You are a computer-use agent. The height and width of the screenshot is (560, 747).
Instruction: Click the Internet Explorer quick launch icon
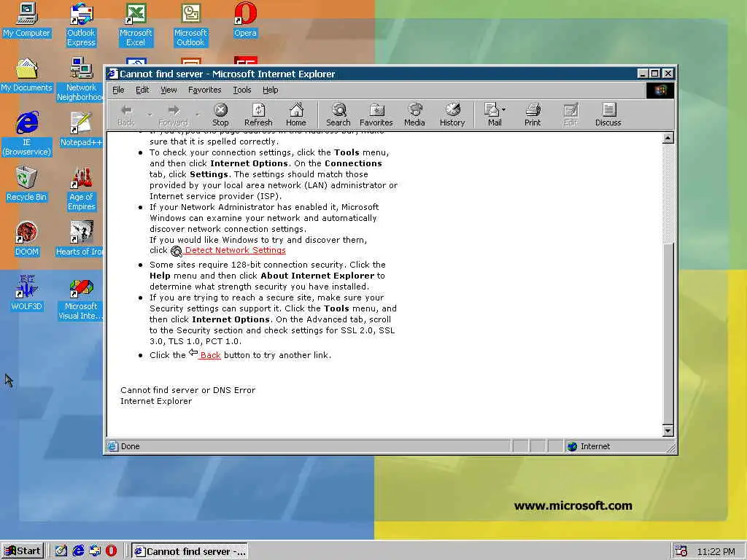coord(78,551)
